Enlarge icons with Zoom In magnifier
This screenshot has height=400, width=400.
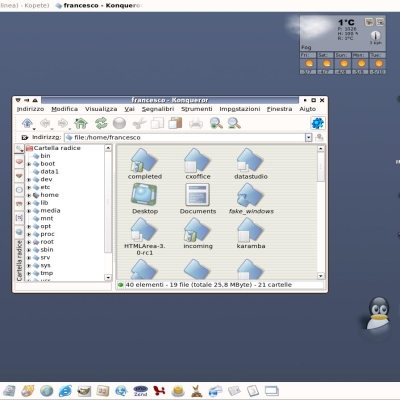coord(216,123)
